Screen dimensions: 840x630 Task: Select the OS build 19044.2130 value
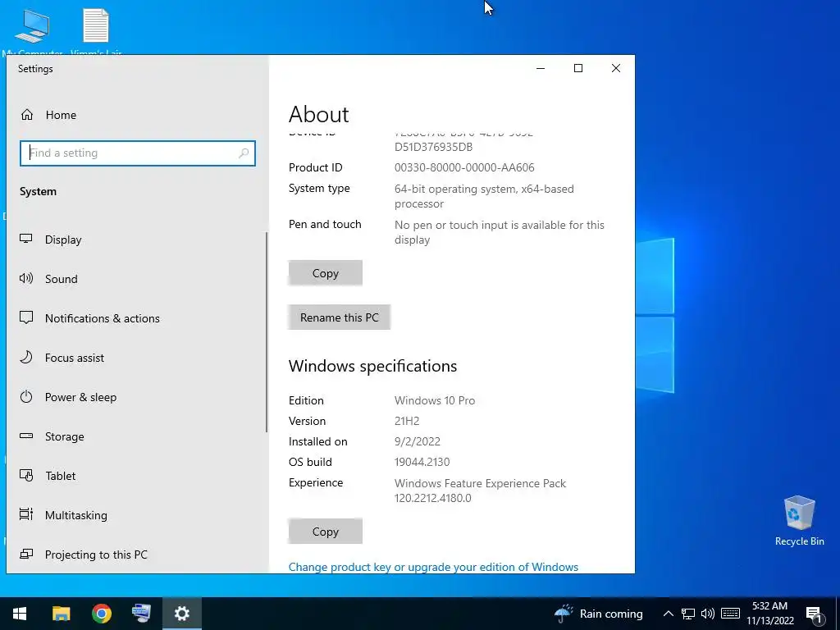point(422,462)
